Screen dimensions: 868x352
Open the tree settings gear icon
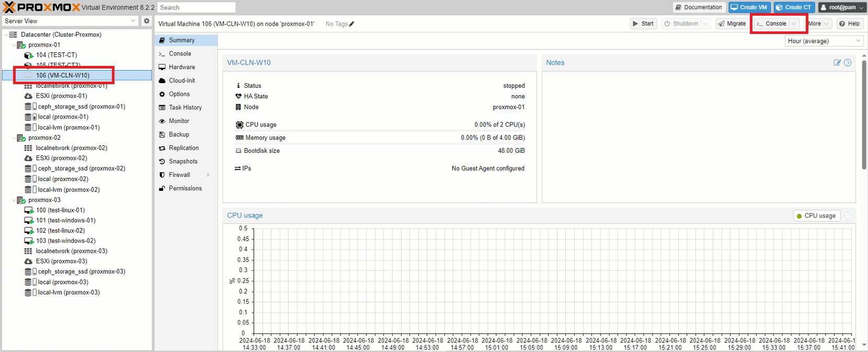(x=146, y=21)
